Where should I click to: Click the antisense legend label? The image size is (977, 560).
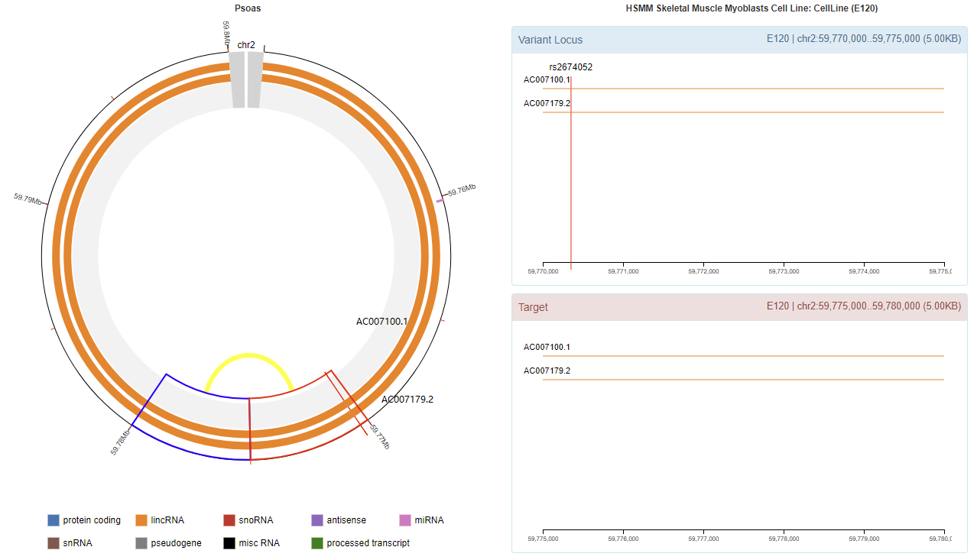coord(346,520)
